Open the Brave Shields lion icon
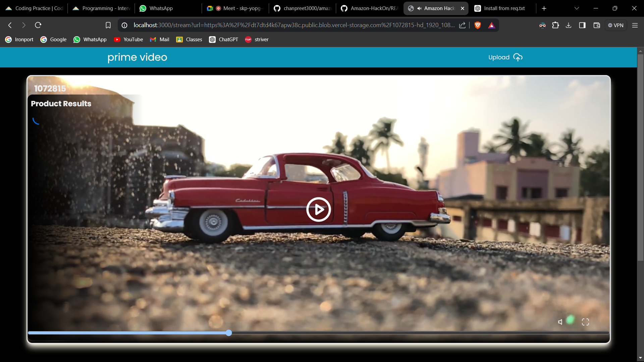 (x=478, y=25)
